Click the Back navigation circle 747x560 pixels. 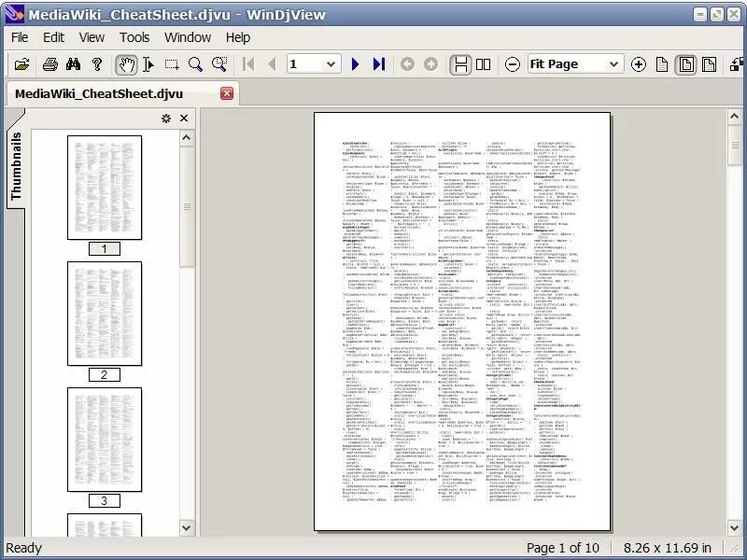[x=407, y=64]
